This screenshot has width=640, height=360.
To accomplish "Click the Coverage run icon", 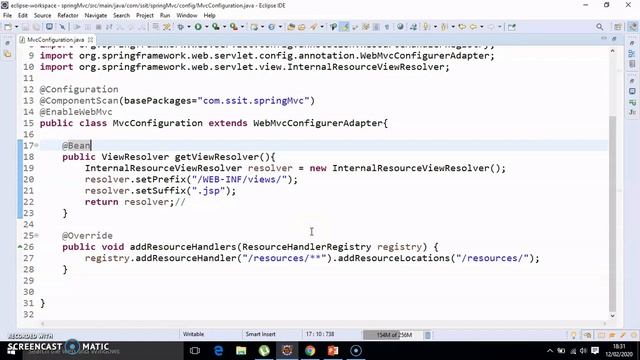I will 216,27.
